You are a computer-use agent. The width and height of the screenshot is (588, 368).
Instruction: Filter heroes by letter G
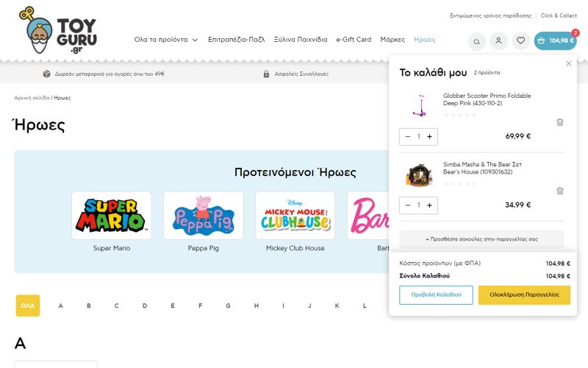tap(228, 305)
